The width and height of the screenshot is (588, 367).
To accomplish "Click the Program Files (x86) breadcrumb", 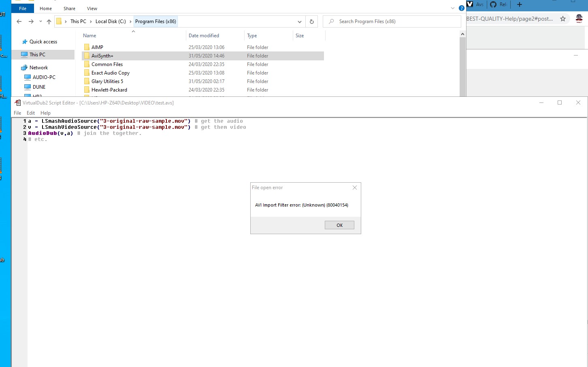I will coord(156,21).
